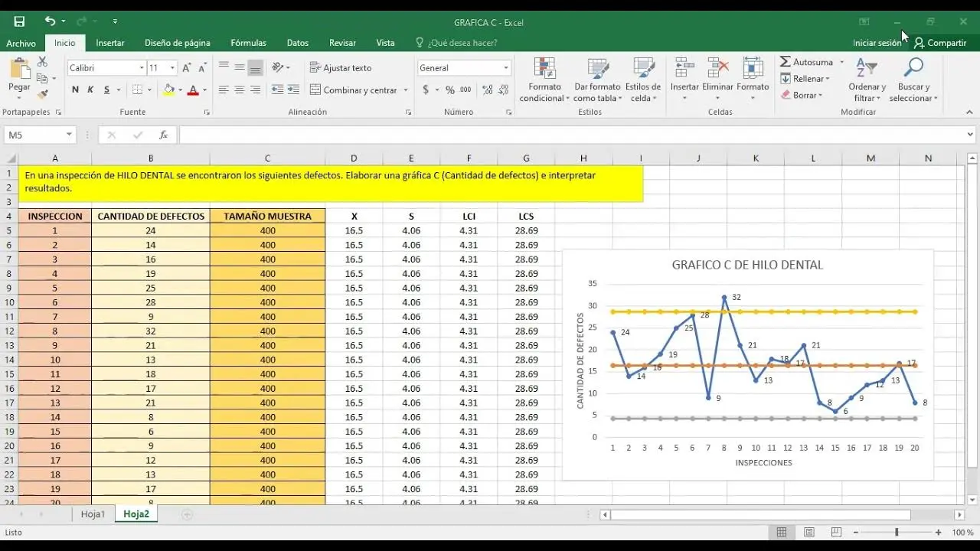The width and height of the screenshot is (980, 551).
Task: Click the GRAFICO C DE HILO DENTAL chart title
Action: click(x=747, y=266)
